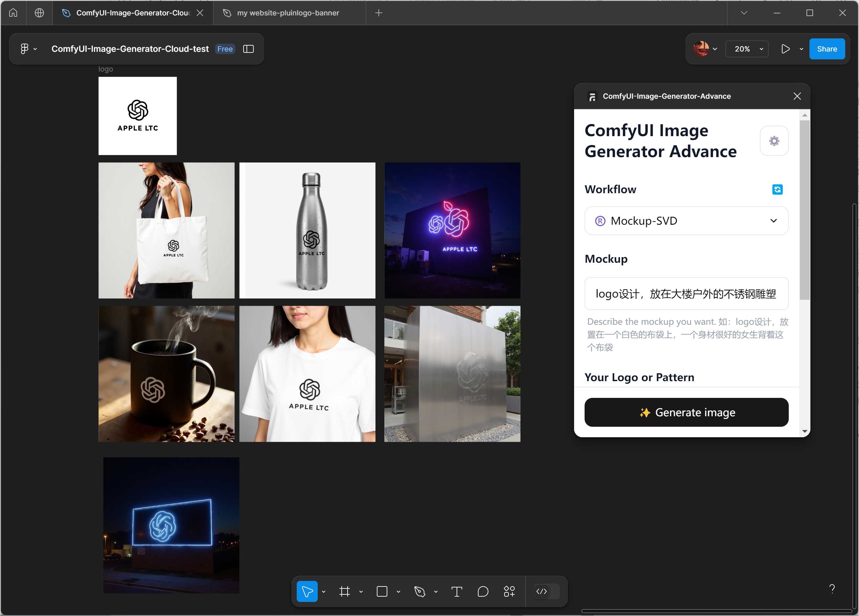859x616 pixels.
Task: Select the Move tool
Action: click(307, 591)
